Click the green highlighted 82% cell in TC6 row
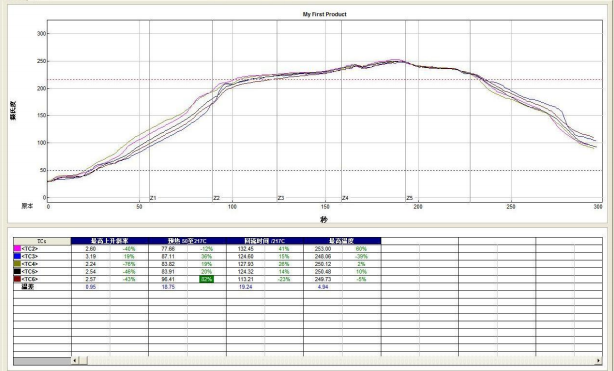Screen dimensions: 614x371 (x=206, y=279)
